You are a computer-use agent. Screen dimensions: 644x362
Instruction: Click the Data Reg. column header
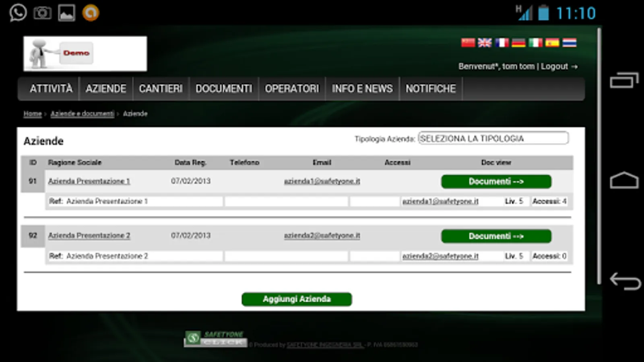(x=190, y=162)
